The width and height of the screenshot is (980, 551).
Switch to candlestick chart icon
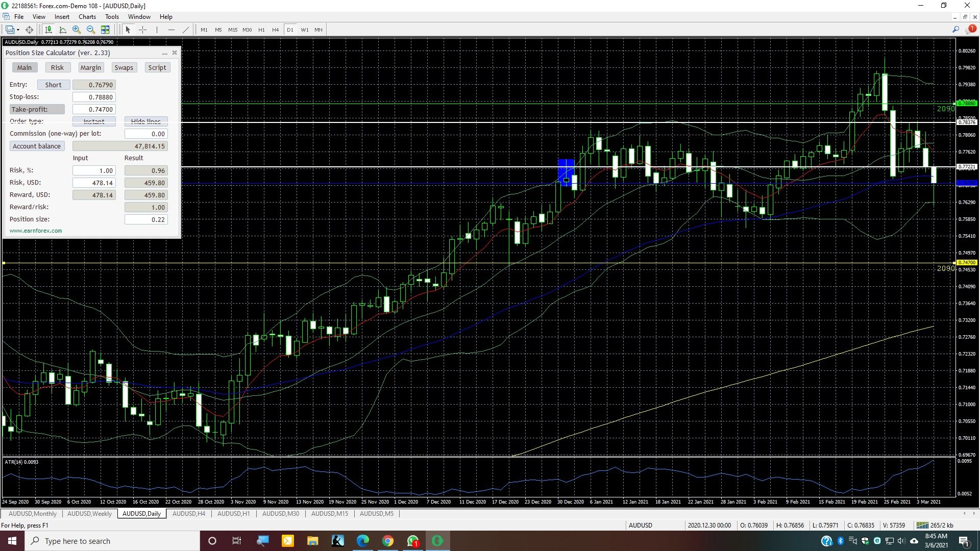(x=48, y=30)
